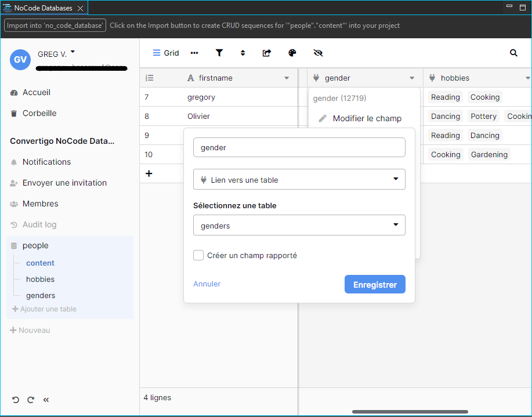
Task: Click the Annuler link
Action: (207, 284)
